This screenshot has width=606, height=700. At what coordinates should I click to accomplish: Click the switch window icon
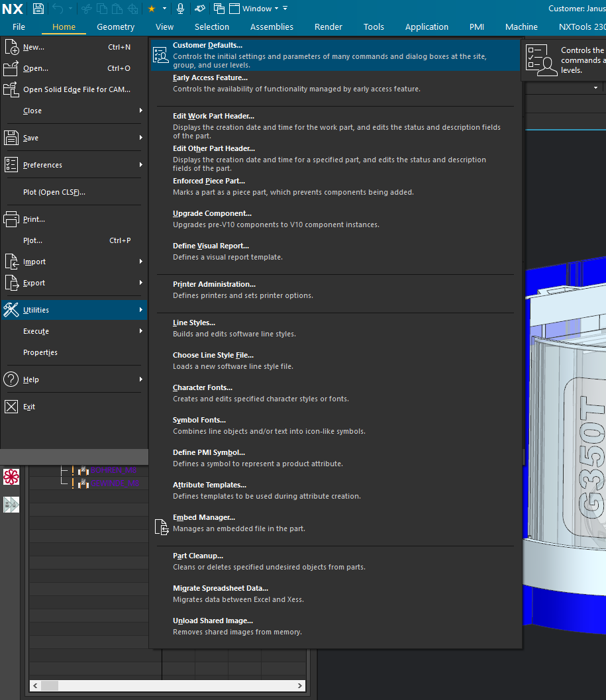point(219,9)
